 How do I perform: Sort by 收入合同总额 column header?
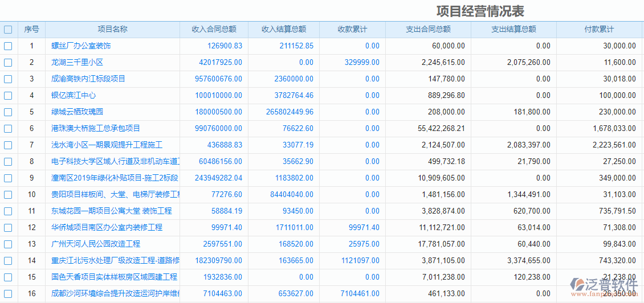click(214, 30)
